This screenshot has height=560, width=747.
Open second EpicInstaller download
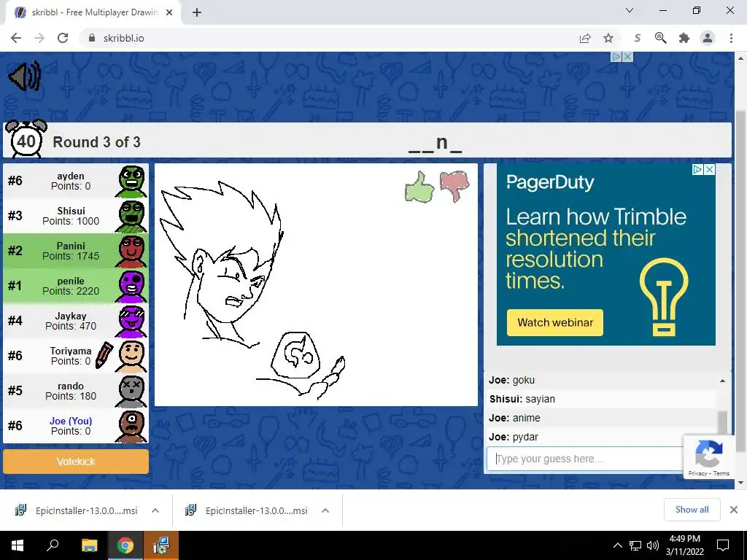coord(247,510)
